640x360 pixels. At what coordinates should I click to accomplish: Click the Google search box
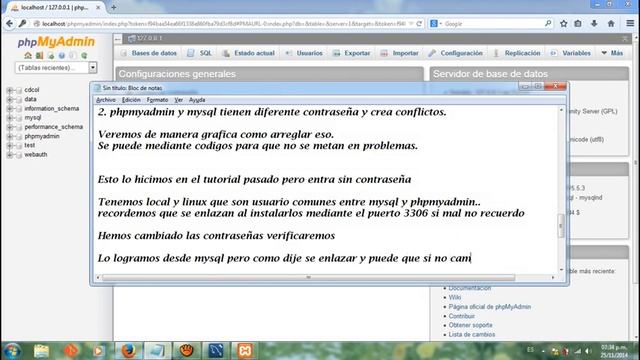coord(492,24)
